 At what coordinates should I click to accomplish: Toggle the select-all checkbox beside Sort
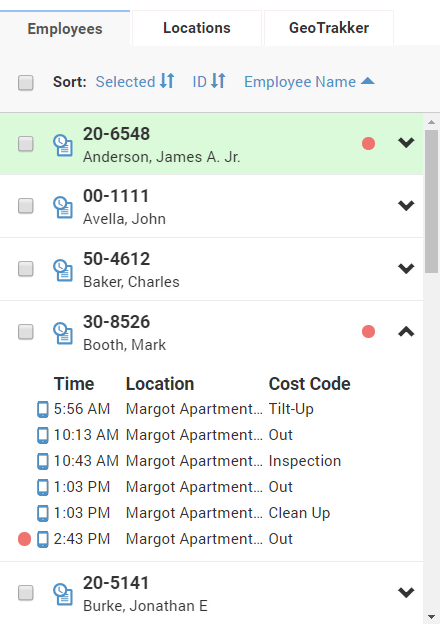pos(26,83)
